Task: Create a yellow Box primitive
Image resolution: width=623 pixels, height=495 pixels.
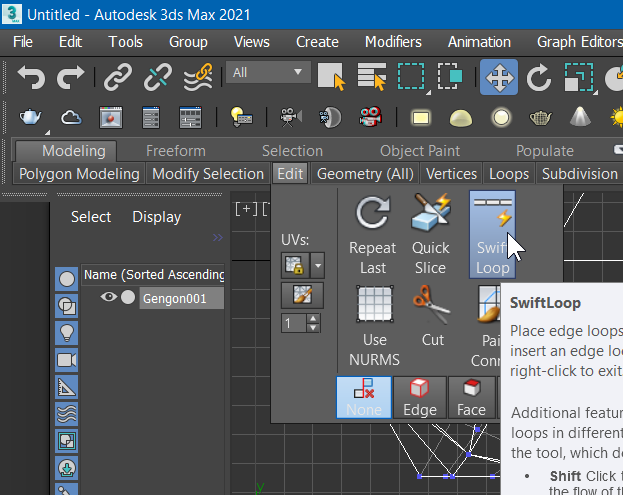Action: point(421,118)
